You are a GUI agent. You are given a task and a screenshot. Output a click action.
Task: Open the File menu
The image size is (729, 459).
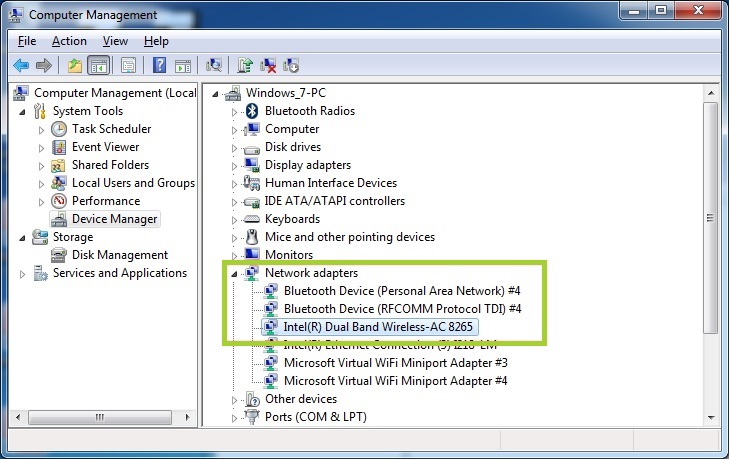(27, 41)
